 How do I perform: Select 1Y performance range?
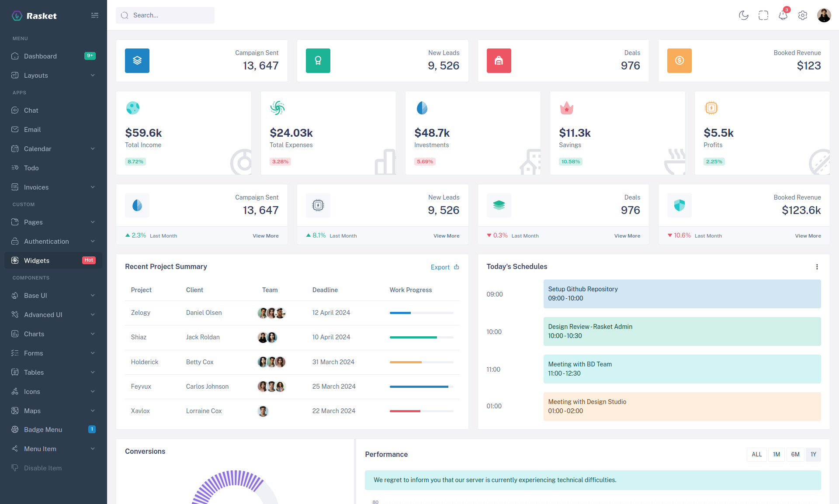pos(813,455)
